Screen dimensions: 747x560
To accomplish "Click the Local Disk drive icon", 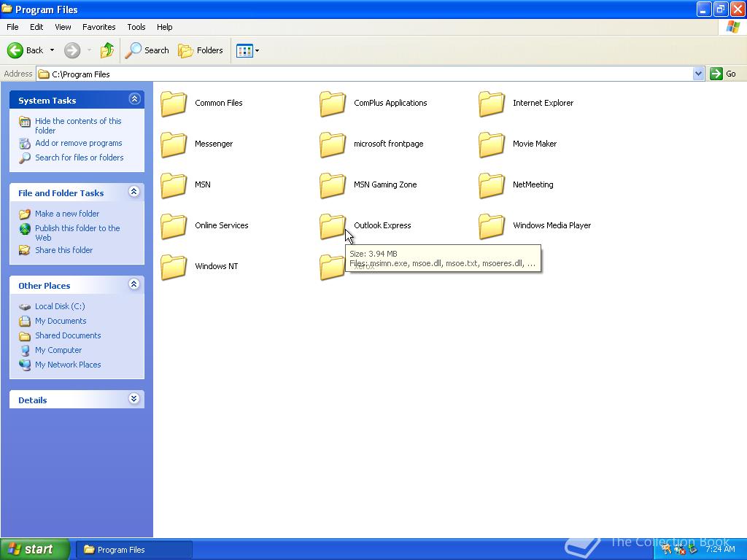I will 25,307.
